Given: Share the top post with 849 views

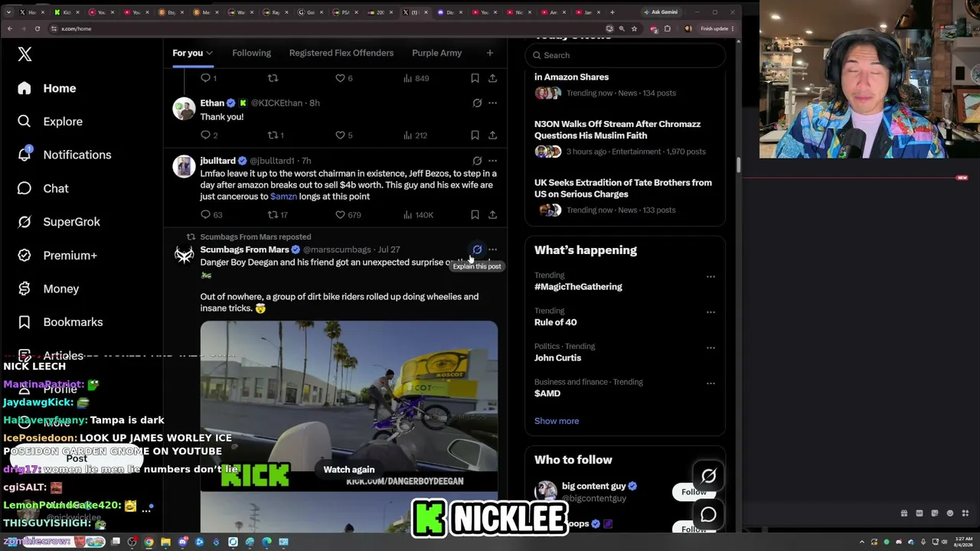Looking at the screenshot, I should [492, 78].
